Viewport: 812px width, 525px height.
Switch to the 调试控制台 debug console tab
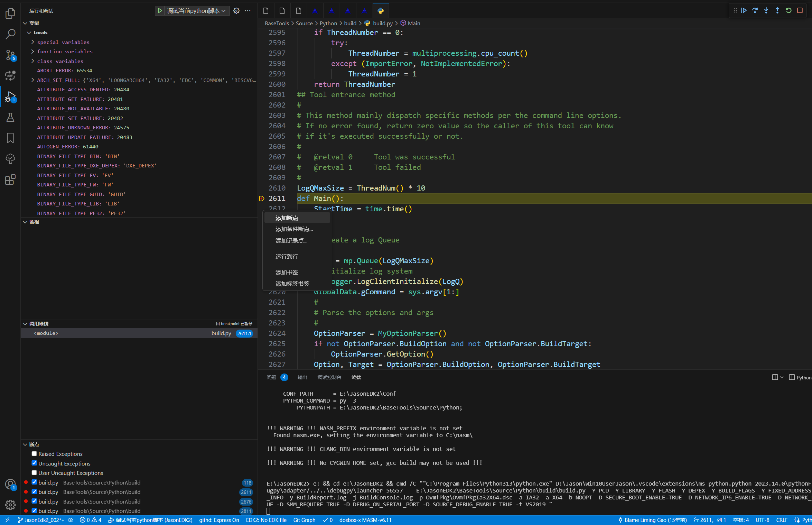[x=329, y=377]
